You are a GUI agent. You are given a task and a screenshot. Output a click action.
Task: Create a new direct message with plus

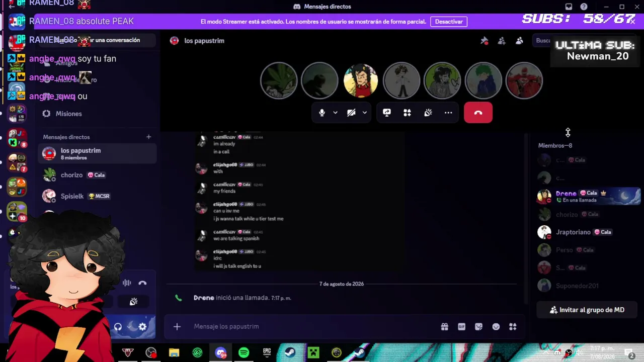(x=148, y=137)
